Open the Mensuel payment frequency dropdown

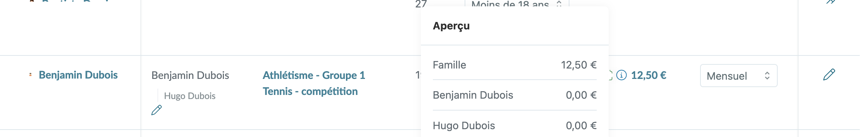pos(739,76)
